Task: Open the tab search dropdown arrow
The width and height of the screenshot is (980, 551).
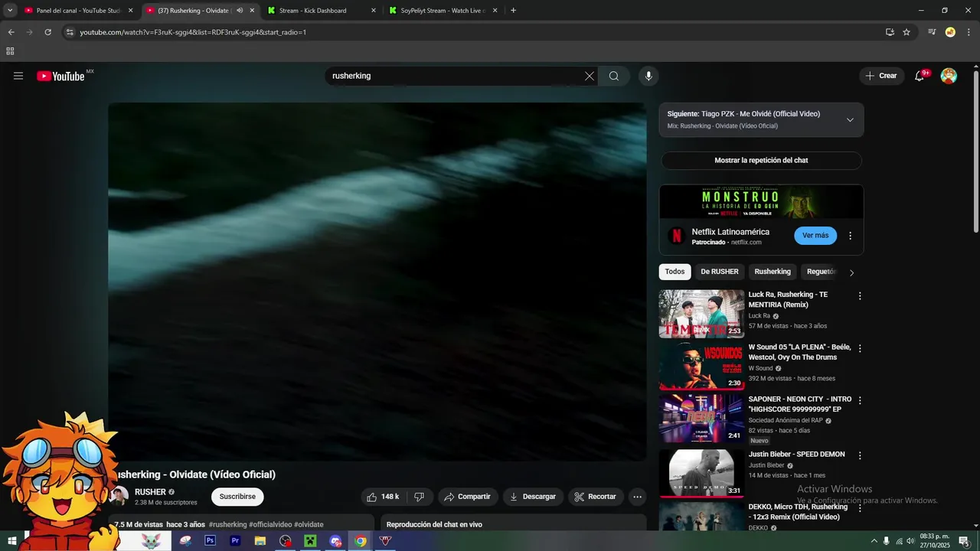Action: 10,10
